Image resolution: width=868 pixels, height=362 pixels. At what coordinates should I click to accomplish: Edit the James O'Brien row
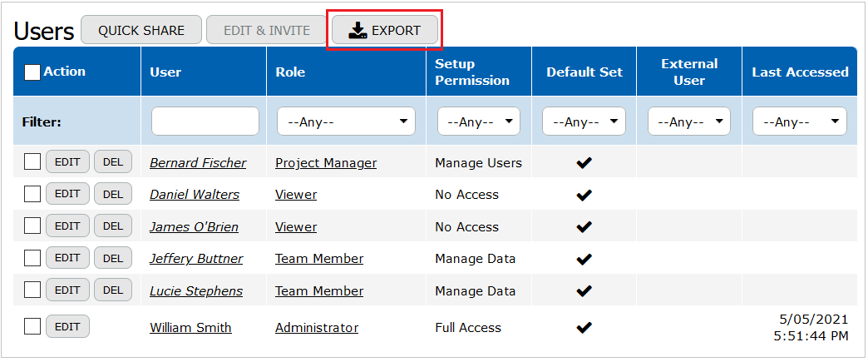pyautogui.click(x=67, y=226)
